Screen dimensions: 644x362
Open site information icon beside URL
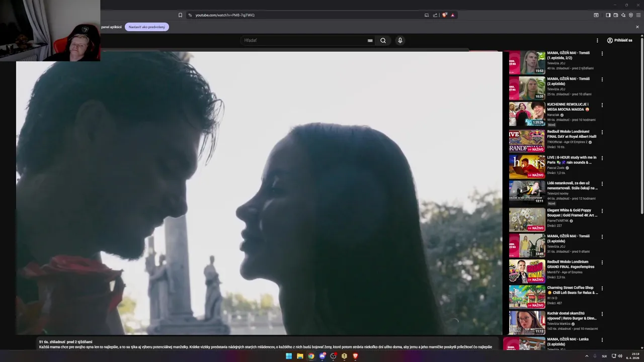click(x=190, y=15)
